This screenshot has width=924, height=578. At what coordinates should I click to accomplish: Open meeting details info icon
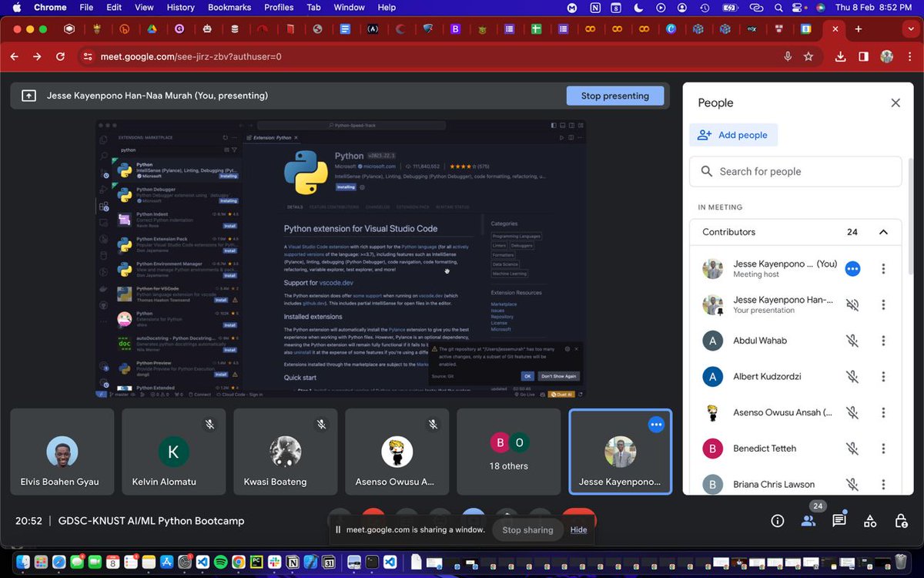pos(778,521)
